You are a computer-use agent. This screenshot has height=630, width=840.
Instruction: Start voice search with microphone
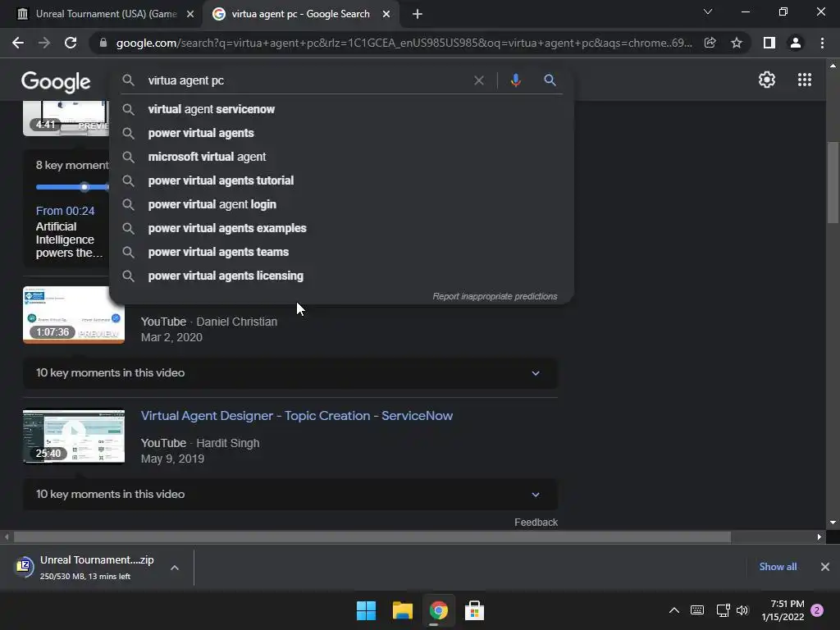515,80
